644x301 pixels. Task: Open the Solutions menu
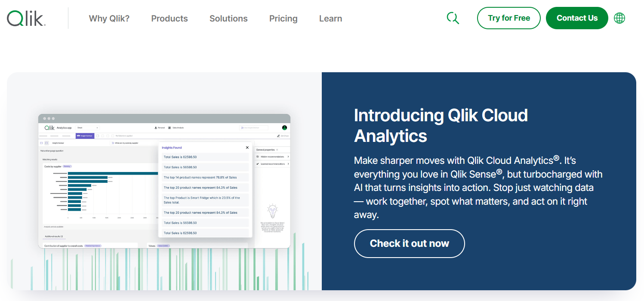click(x=228, y=18)
